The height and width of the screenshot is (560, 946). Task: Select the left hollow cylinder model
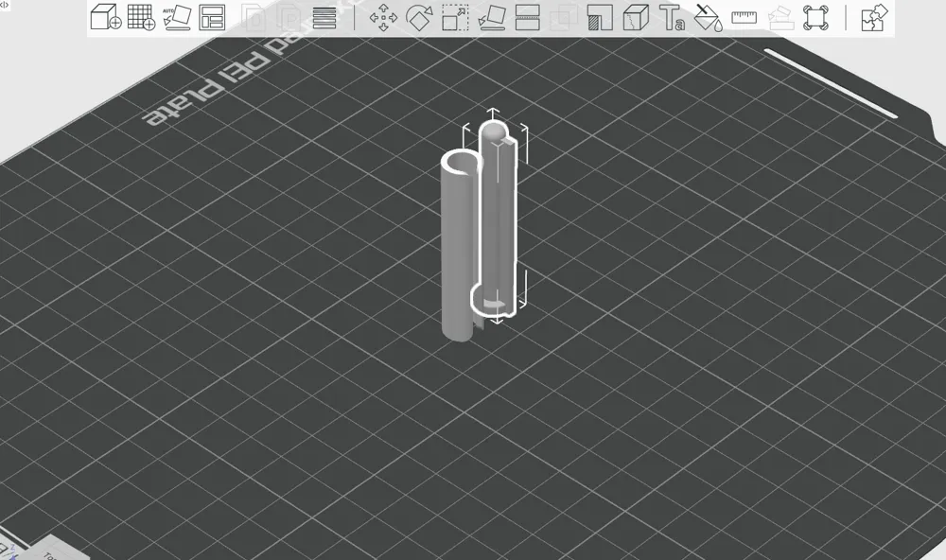tap(460, 248)
